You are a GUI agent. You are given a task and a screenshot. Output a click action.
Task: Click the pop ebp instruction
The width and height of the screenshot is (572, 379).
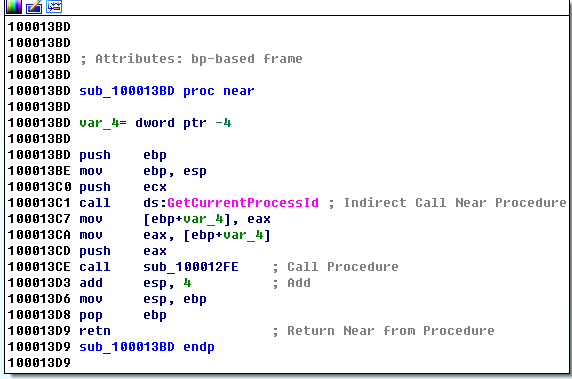click(x=123, y=315)
